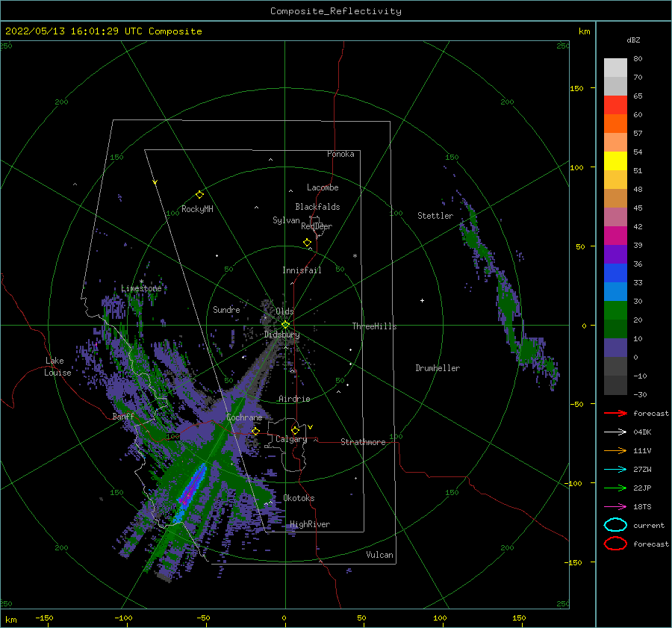The width and height of the screenshot is (672, 628).
Task: Click the ThreeHills label
Action: (374, 326)
